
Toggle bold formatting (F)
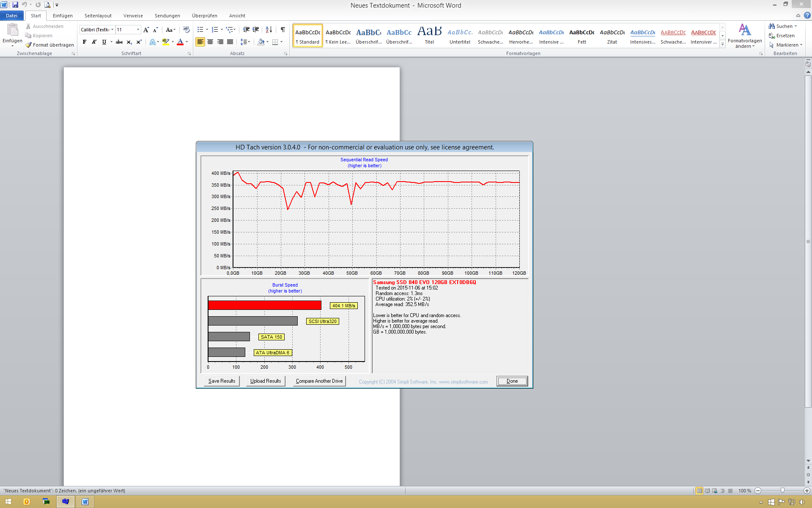(85, 42)
